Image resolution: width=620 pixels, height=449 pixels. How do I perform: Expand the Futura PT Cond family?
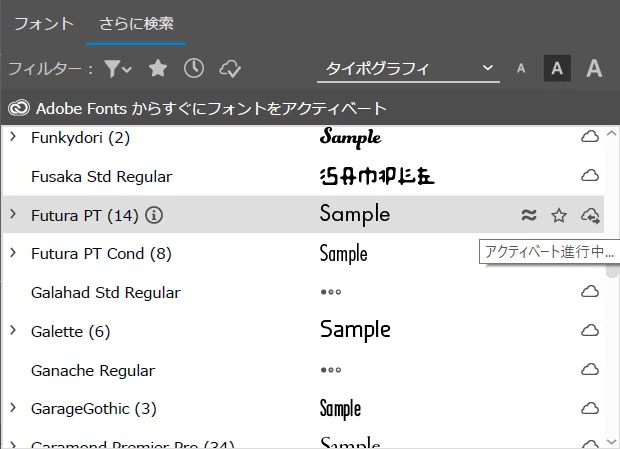[13, 253]
